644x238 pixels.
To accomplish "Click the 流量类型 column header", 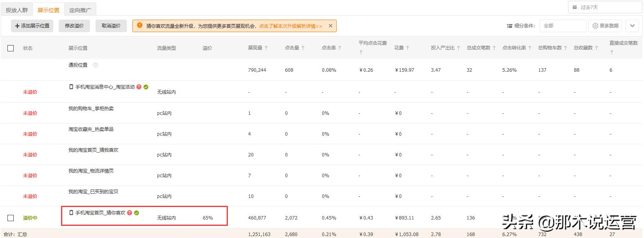I will (x=166, y=48).
